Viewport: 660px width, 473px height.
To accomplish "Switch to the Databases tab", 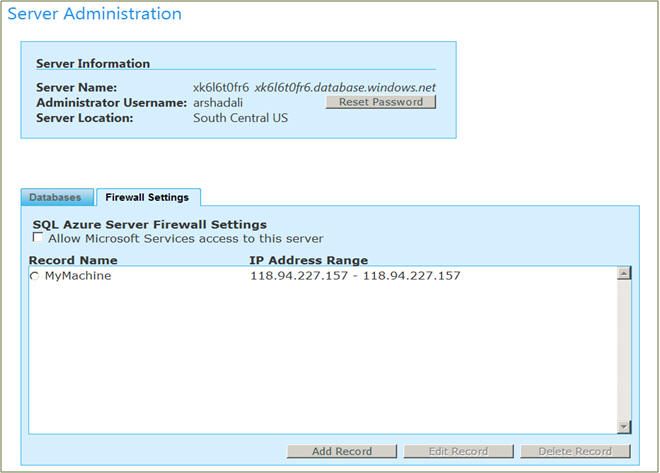I will coord(57,197).
